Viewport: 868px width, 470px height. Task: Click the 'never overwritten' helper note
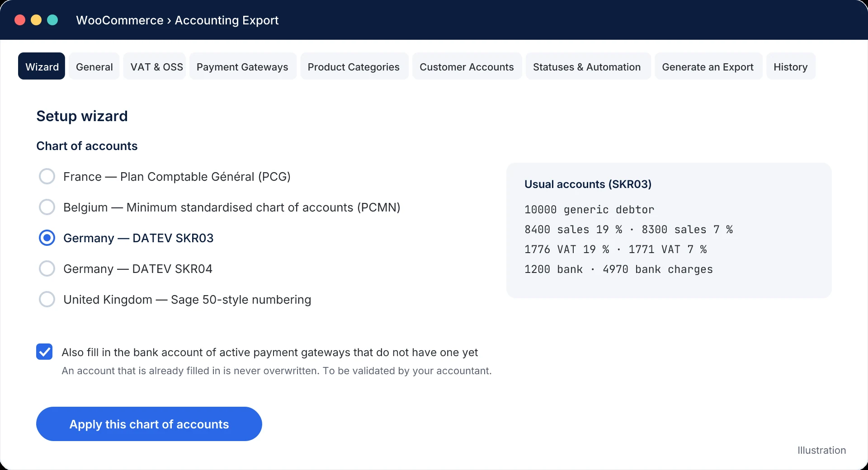tap(277, 371)
